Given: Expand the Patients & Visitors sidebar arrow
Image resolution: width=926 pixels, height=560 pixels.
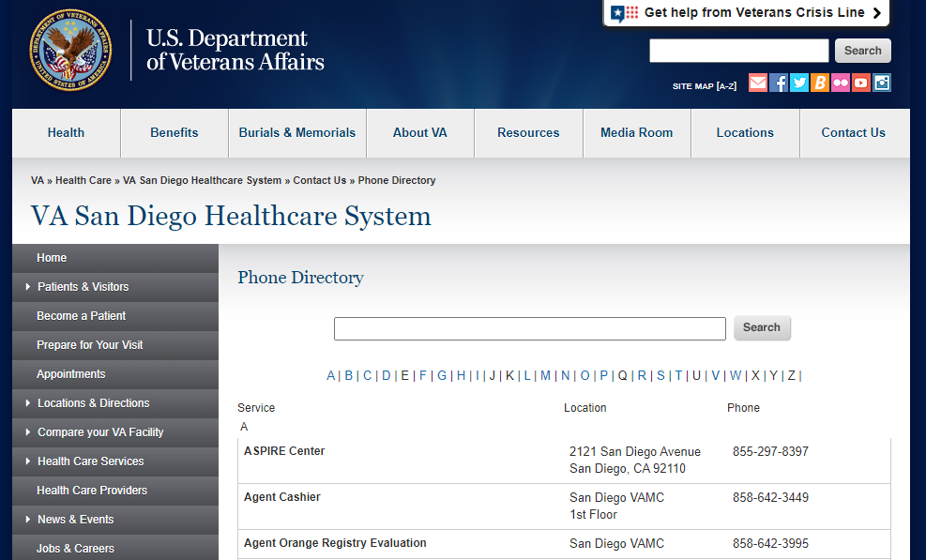Looking at the screenshot, I should coord(28,286).
